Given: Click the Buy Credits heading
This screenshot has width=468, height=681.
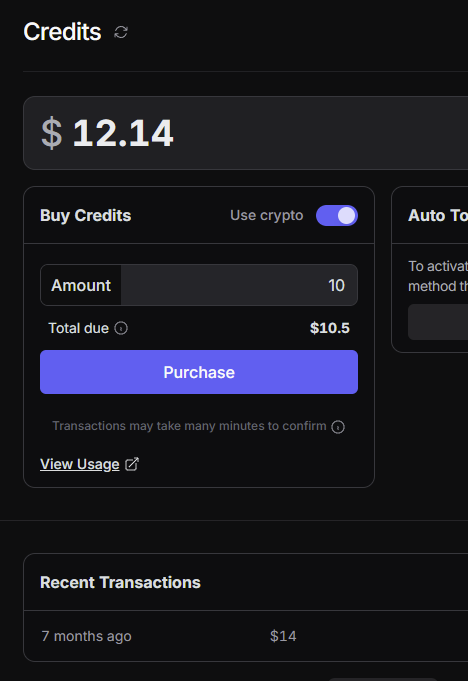Looking at the screenshot, I should pos(86,215).
